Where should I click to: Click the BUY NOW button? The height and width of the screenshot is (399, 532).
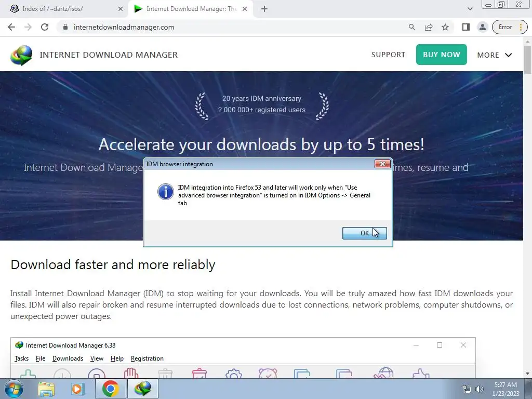pyautogui.click(x=442, y=55)
